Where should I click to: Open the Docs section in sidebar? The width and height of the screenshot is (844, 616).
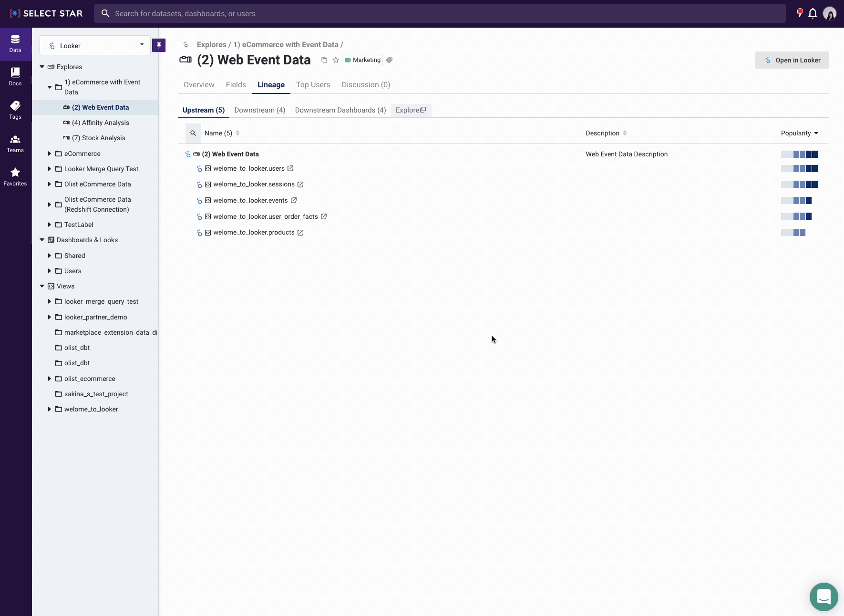pyautogui.click(x=15, y=76)
